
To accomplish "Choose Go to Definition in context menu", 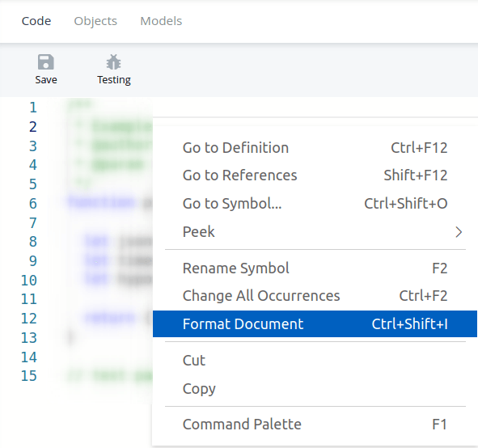I will (x=315, y=148).
